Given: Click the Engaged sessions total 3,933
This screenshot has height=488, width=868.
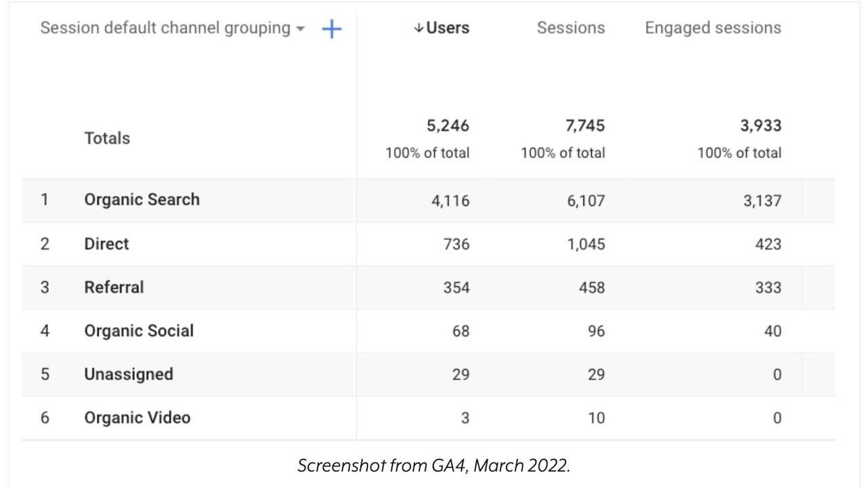Looking at the screenshot, I should (x=761, y=125).
